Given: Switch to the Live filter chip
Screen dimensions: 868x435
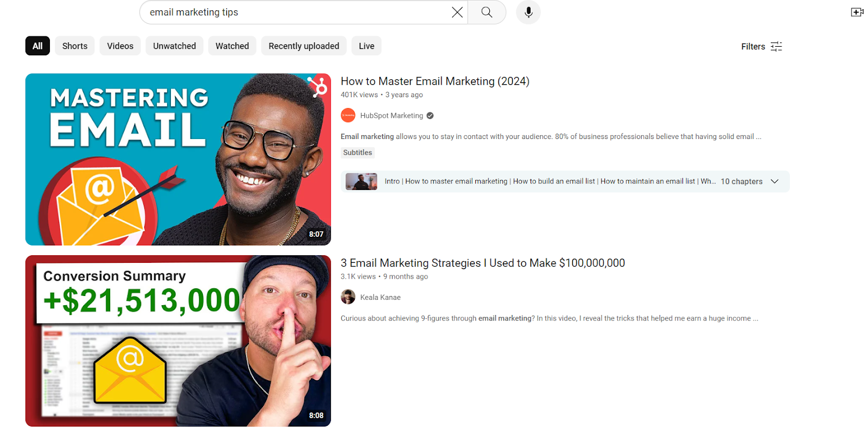Looking at the screenshot, I should pos(366,46).
